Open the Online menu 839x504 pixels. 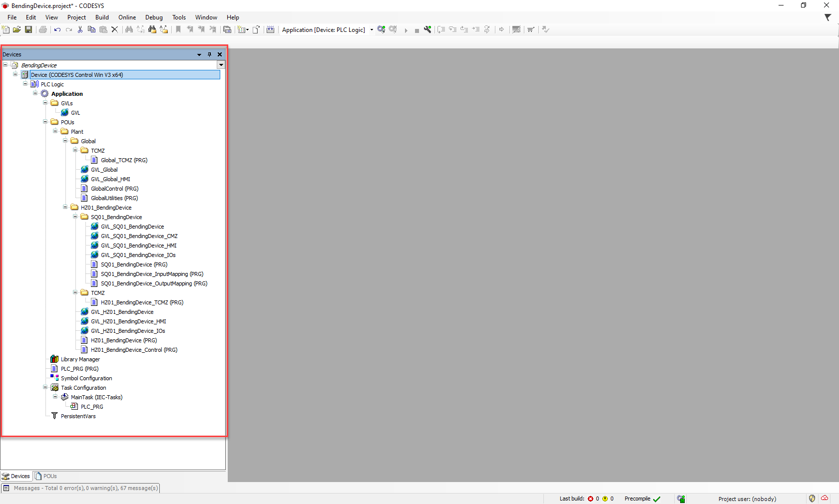pyautogui.click(x=127, y=17)
